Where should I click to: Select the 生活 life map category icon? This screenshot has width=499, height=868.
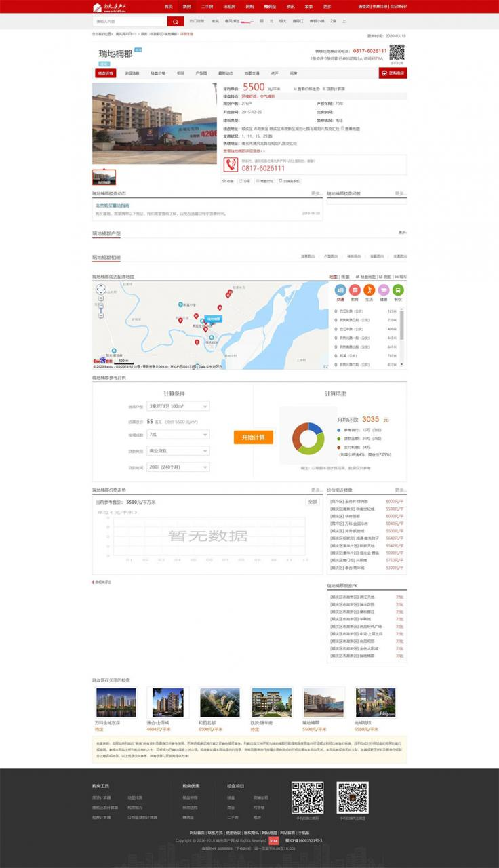pyautogui.click(x=369, y=290)
